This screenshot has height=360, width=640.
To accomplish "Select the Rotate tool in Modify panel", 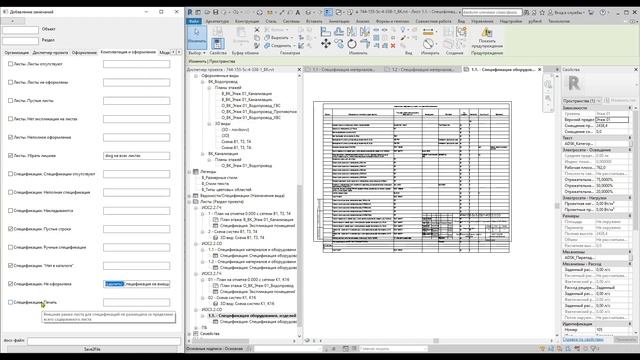I will [352, 43].
